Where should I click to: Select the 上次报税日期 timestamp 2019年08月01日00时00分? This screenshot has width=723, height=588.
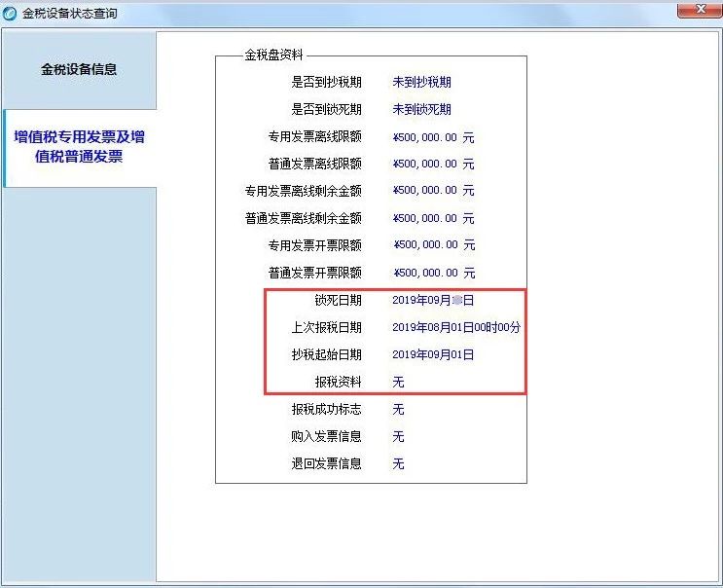pyautogui.click(x=455, y=328)
